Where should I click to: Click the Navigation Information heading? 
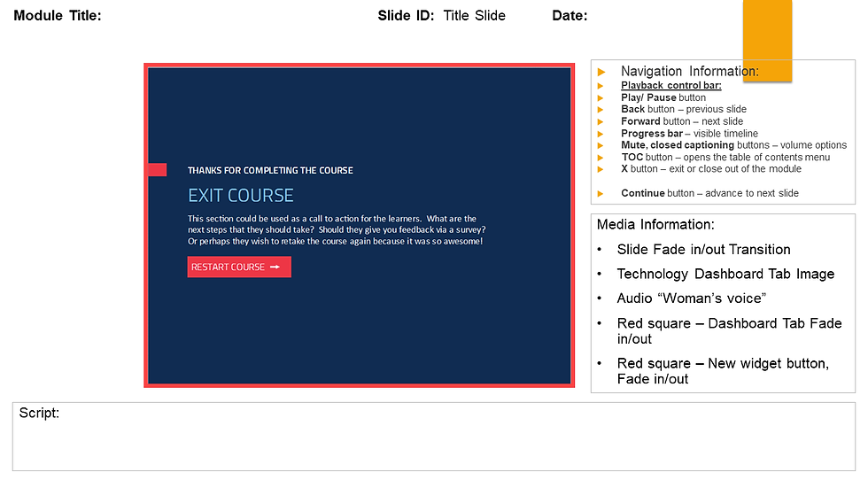coord(690,72)
